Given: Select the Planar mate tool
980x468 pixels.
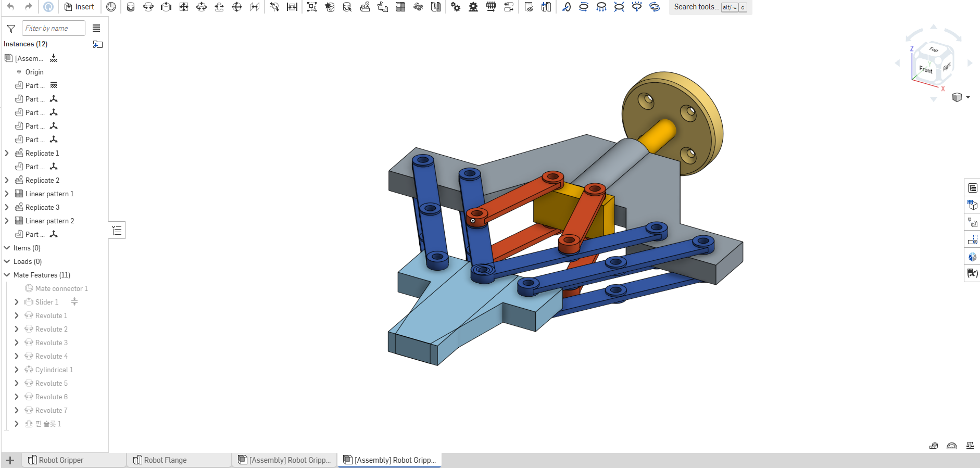Looking at the screenshot, I should pyautogui.click(x=184, y=7).
